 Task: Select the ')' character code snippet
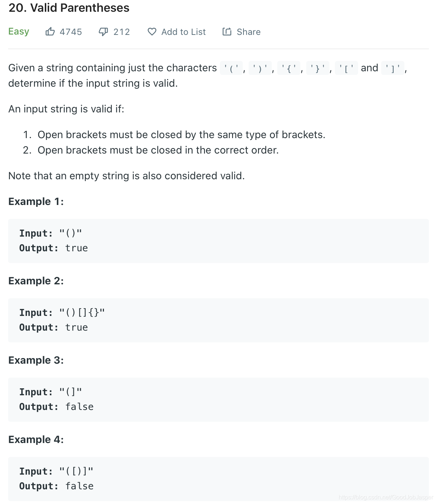[x=260, y=68]
